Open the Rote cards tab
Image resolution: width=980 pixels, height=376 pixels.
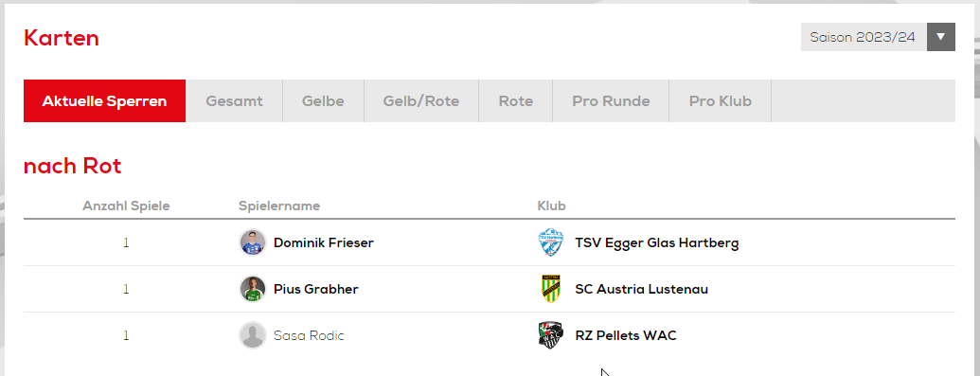(x=516, y=100)
